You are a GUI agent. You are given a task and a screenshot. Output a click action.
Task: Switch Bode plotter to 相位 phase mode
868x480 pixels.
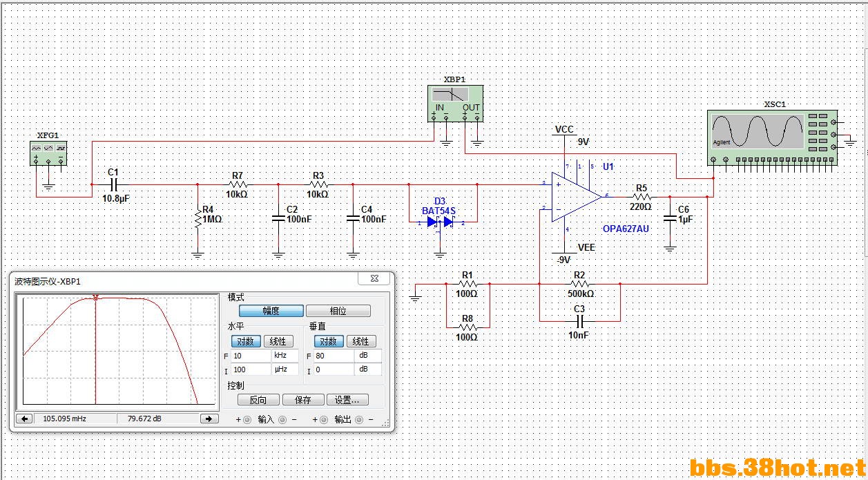click(x=338, y=311)
